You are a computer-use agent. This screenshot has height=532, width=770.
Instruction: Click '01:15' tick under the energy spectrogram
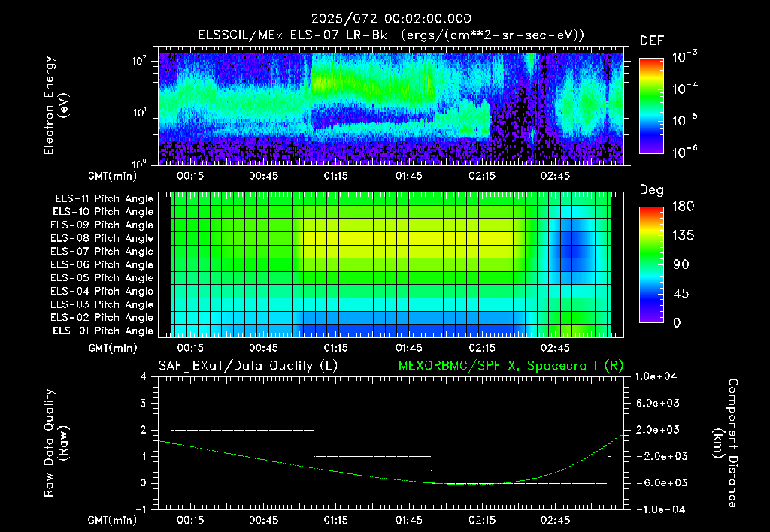click(335, 176)
